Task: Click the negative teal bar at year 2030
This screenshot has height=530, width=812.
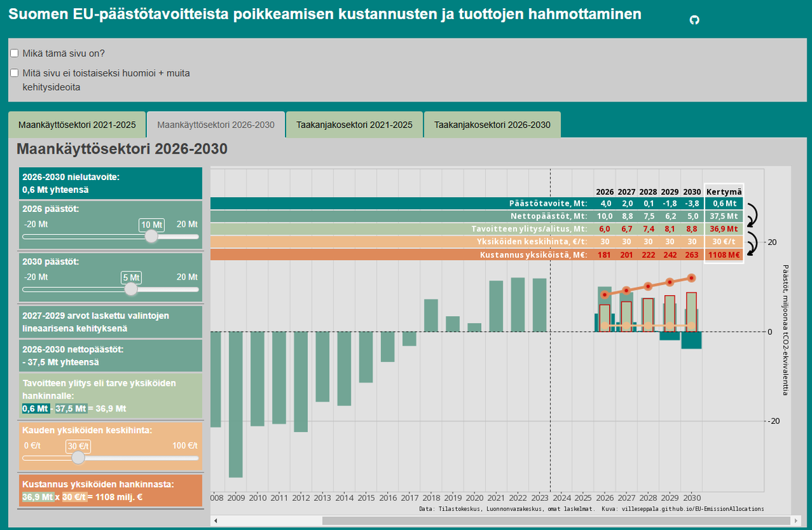Action: 692,342
